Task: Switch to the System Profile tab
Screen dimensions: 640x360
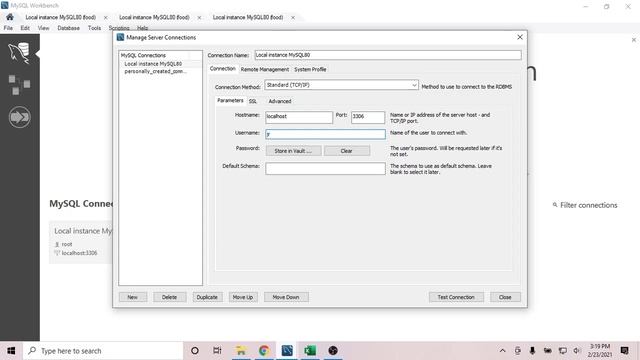Action: click(x=310, y=69)
